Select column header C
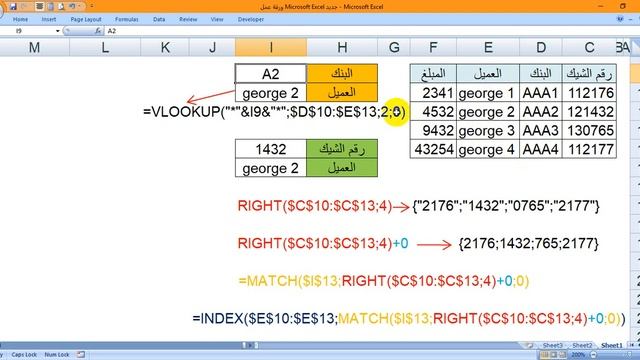Screen dimensions: 640x360 tap(589, 47)
